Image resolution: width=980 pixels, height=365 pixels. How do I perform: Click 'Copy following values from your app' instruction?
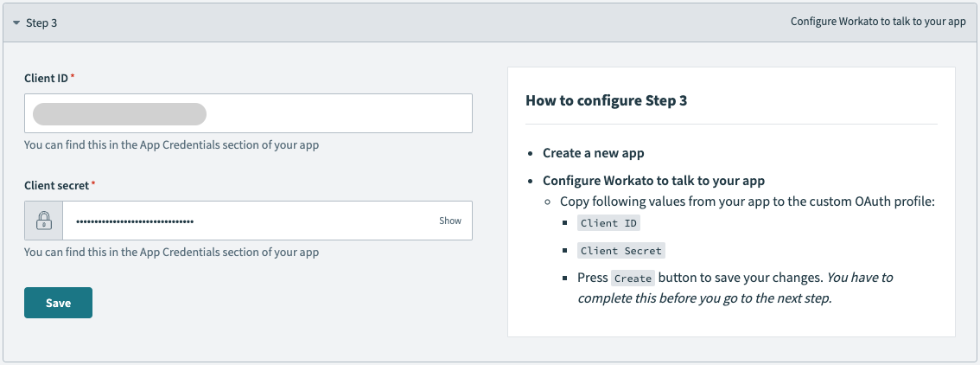747,202
